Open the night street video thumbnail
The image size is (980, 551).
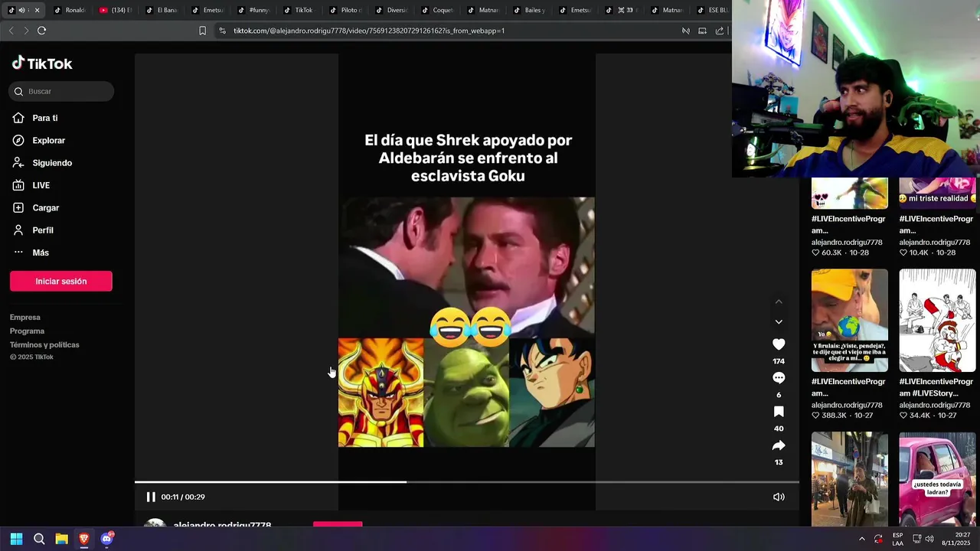[x=850, y=479]
